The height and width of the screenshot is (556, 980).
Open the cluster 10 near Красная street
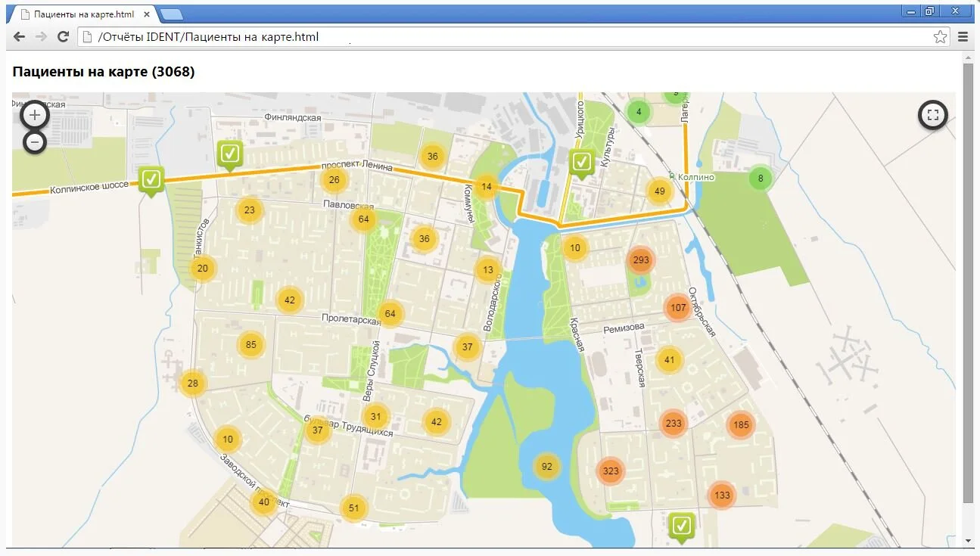pyautogui.click(x=575, y=248)
